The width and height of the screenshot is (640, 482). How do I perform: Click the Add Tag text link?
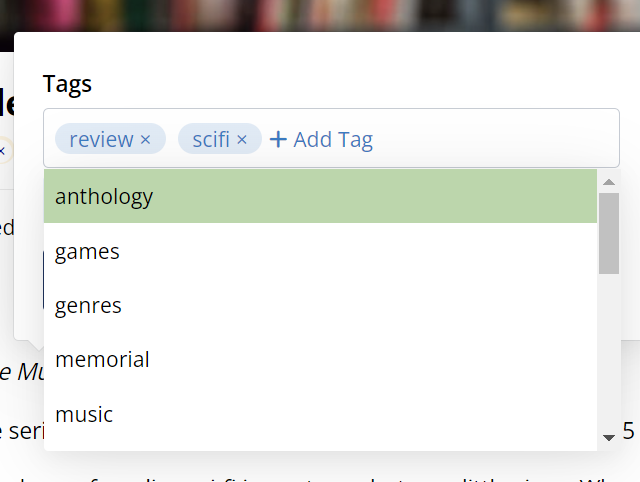click(333, 139)
